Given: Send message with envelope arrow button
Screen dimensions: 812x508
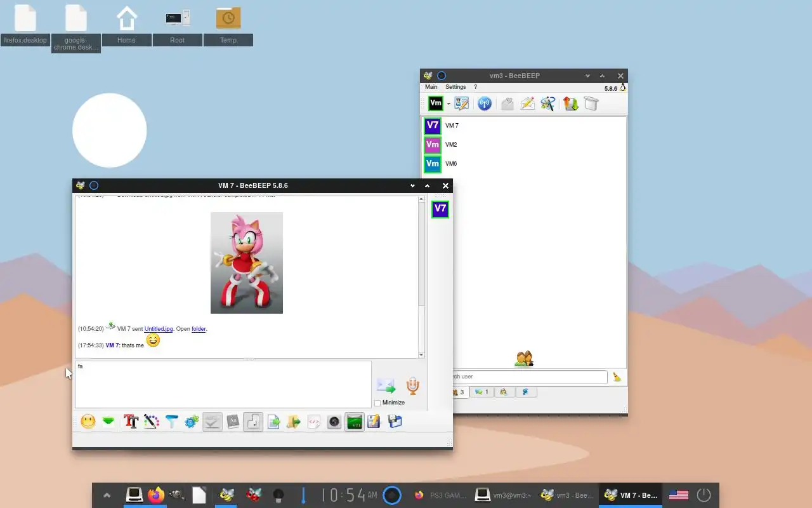Looking at the screenshot, I should (386, 385).
